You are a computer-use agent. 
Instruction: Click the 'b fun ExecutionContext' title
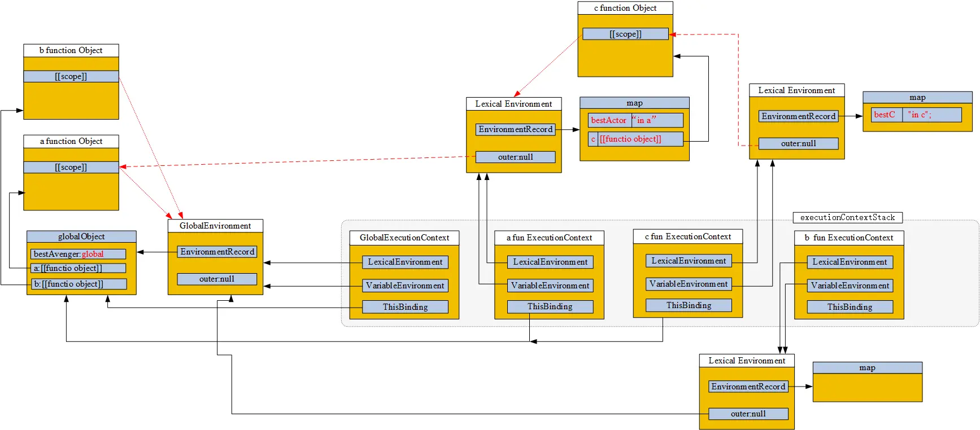(849, 238)
